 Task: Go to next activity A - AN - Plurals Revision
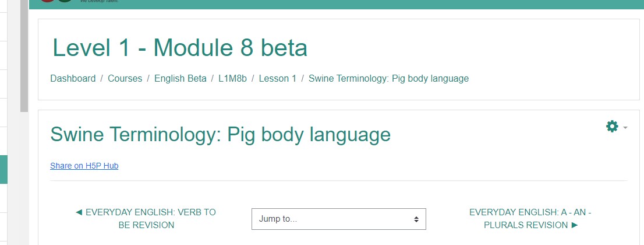click(x=530, y=219)
